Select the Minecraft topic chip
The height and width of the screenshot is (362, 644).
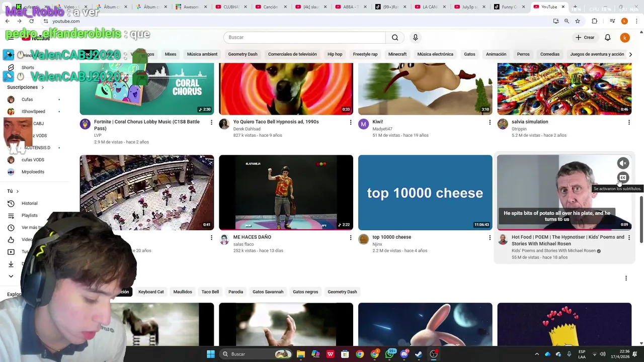coord(397,54)
